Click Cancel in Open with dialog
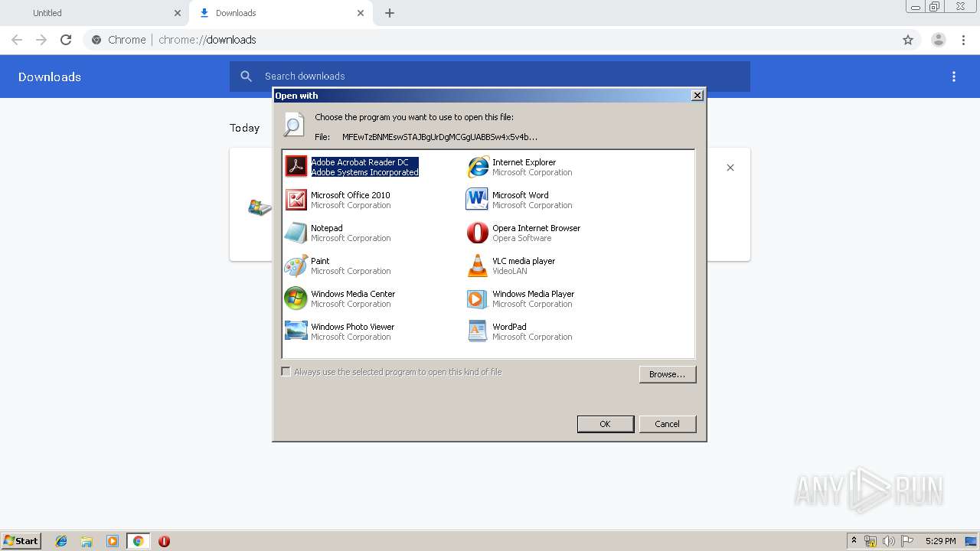The image size is (980, 551). pyautogui.click(x=668, y=424)
